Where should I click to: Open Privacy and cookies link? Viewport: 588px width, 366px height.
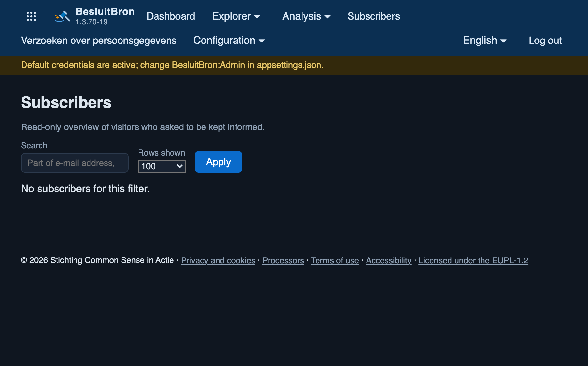(218, 260)
